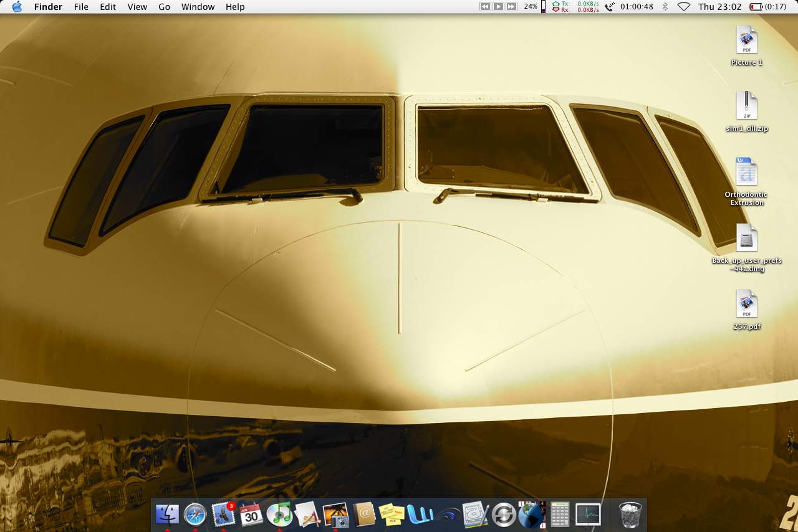This screenshot has height=532, width=798.
Task: Click the Orthodontic Extrusion file name label
Action: (746, 199)
